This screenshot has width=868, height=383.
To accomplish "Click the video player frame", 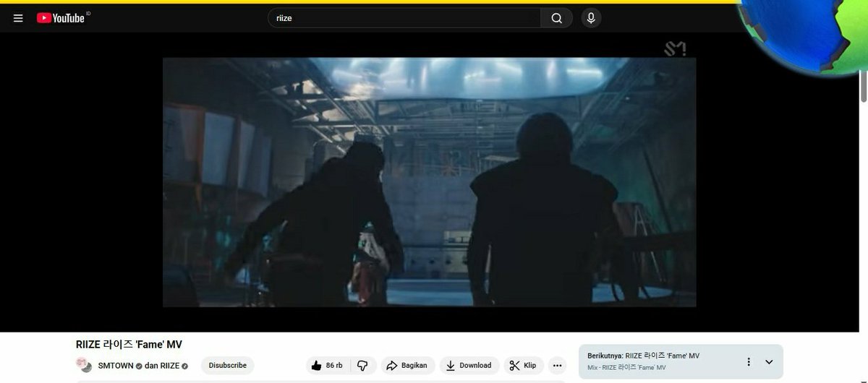I will point(429,182).
